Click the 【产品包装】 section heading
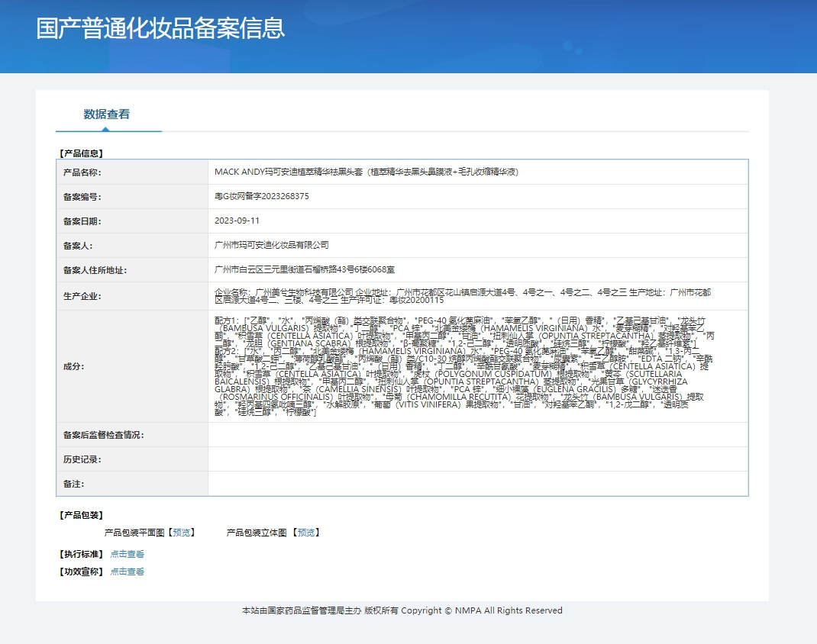This screenshot has width=817, height=644. click(81, 516)
